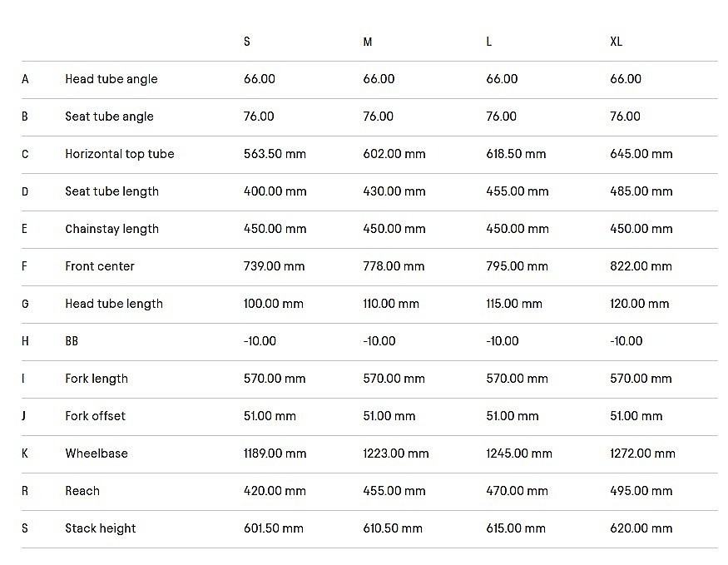Select the 1272.00 mm wheelbase value

[x=642, y=453]
